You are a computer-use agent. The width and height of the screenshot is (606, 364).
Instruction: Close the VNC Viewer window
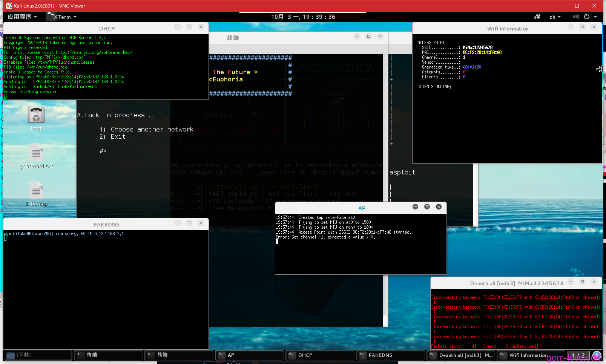594,6
